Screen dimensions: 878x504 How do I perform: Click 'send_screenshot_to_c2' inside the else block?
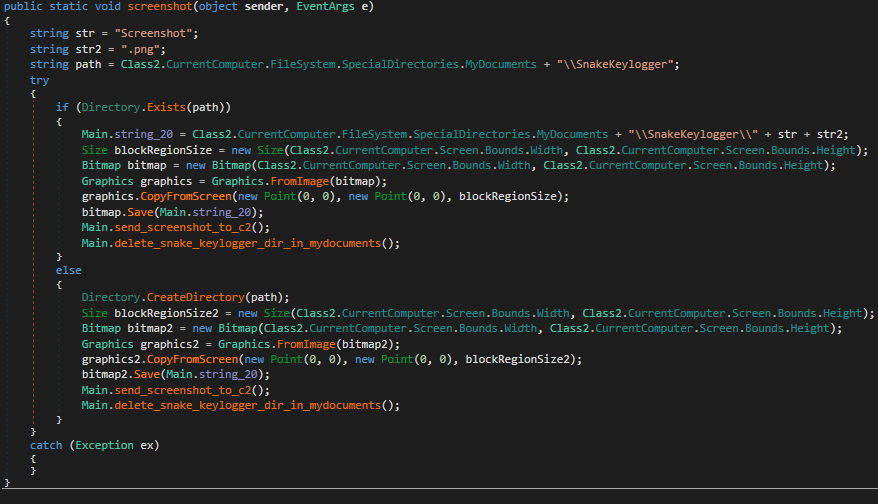(183, 390)
